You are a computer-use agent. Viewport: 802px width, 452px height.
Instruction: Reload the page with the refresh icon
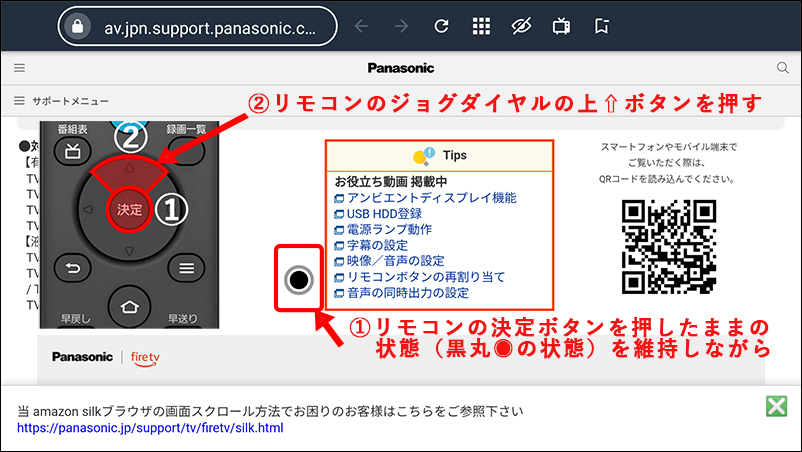(x=440, y=27)
